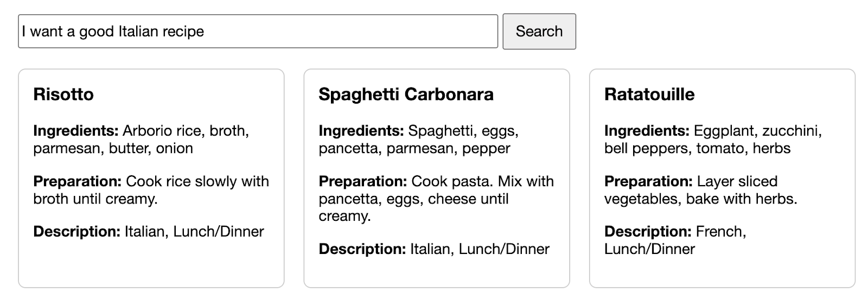Click the 'French' cuisine description text
The width and height of the screenshot is (868, 299).
tap(720, 232)
